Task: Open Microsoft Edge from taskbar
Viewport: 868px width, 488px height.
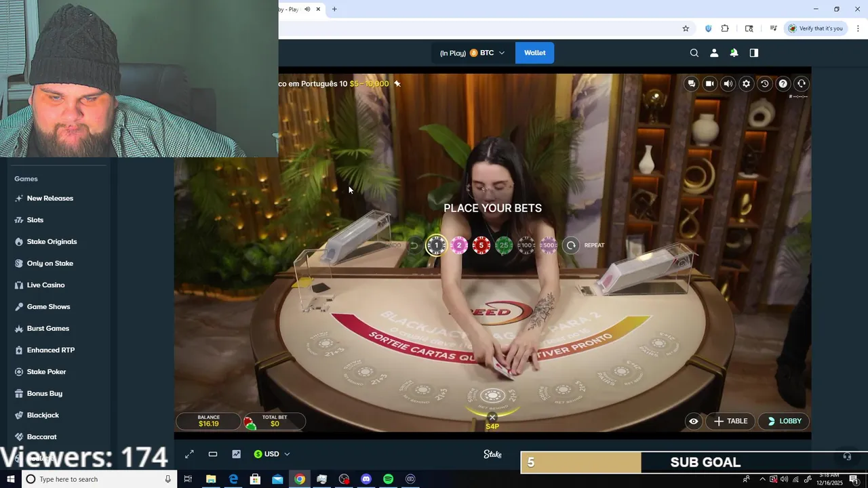Action: click(x=233, y=479)
